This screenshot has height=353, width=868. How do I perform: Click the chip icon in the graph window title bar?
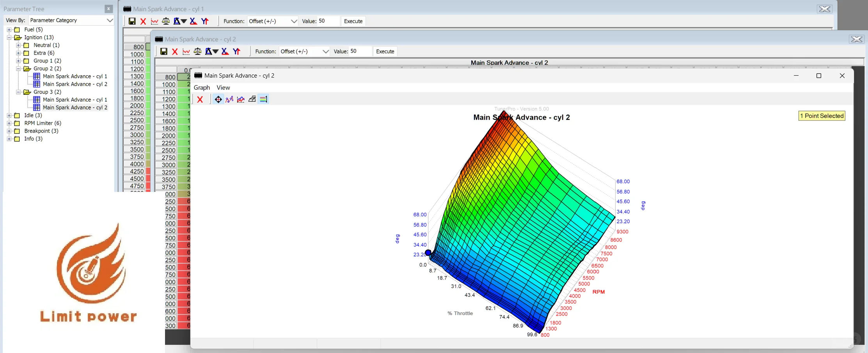coord(198,75)
